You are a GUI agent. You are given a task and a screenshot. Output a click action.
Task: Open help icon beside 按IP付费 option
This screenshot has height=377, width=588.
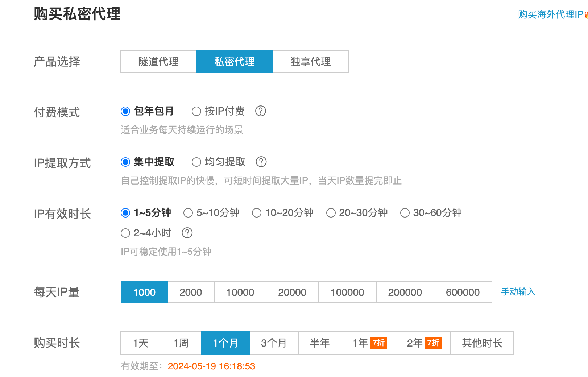click(x=261, y=111)
